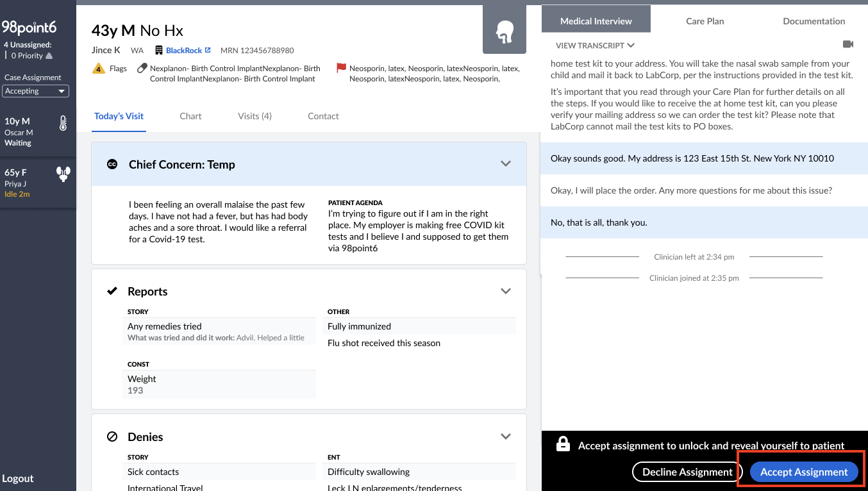
Task: Click thermometer icon for Oscar M
Action: tap(63, 124)
